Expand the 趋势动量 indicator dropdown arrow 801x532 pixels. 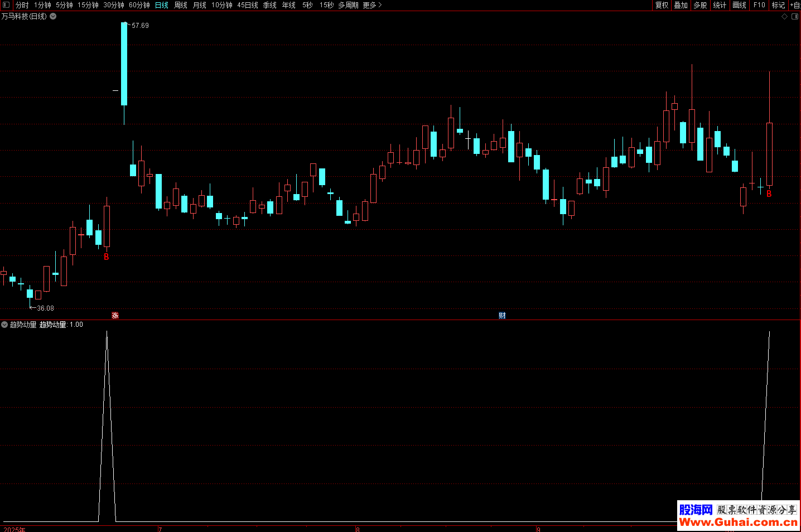(x=4, y=325)
